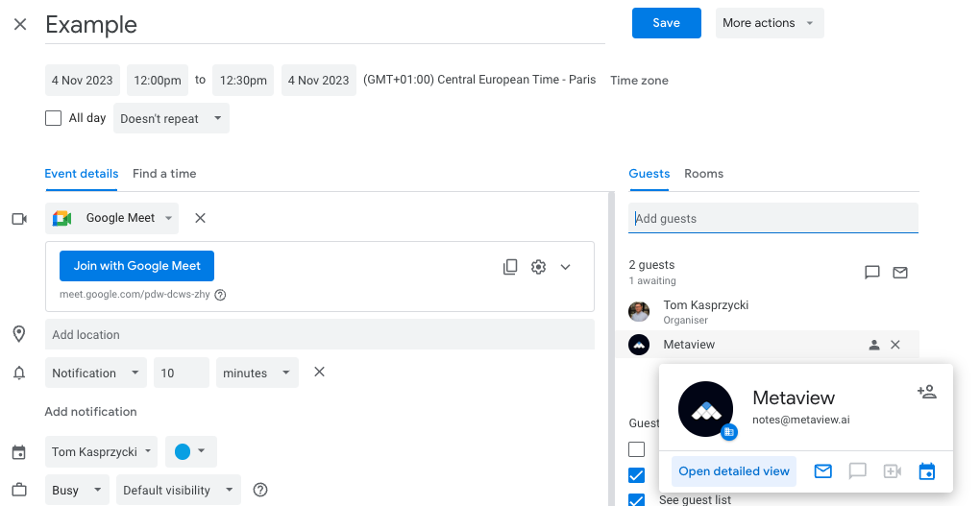Click the notification bell icon
This screenshot has height=506, width=980.
(x=19, y=373)
